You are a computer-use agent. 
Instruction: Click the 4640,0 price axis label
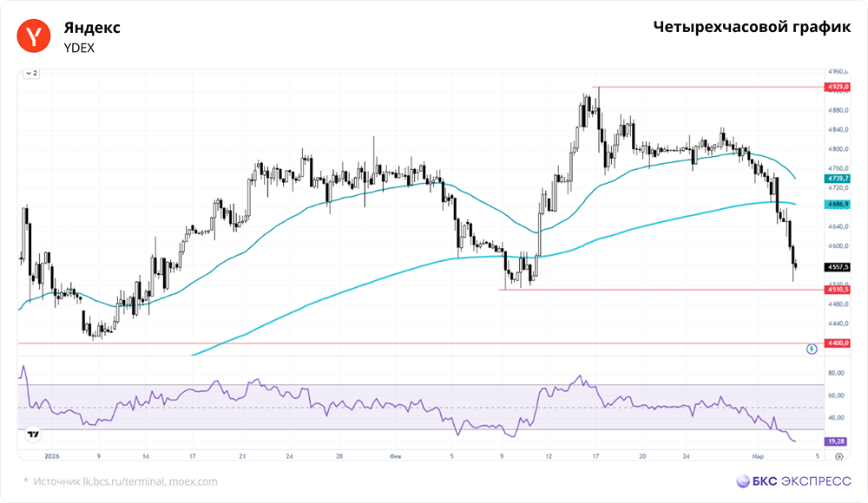(x=838, y=227)
